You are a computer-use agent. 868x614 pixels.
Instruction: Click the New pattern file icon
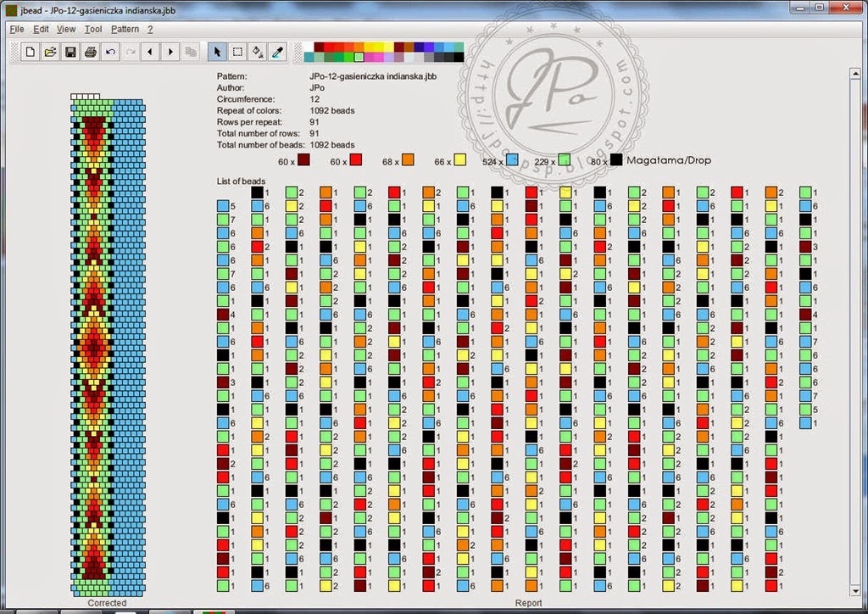click(30, 52)
